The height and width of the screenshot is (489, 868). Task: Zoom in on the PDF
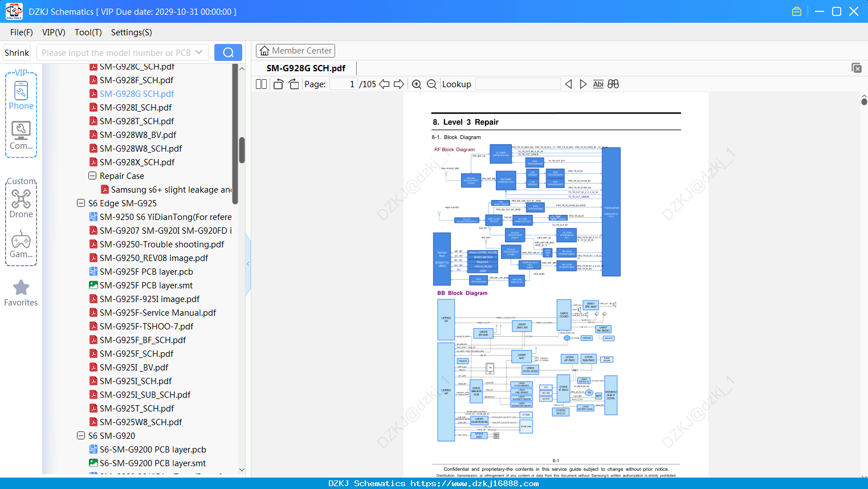(417, 84)
